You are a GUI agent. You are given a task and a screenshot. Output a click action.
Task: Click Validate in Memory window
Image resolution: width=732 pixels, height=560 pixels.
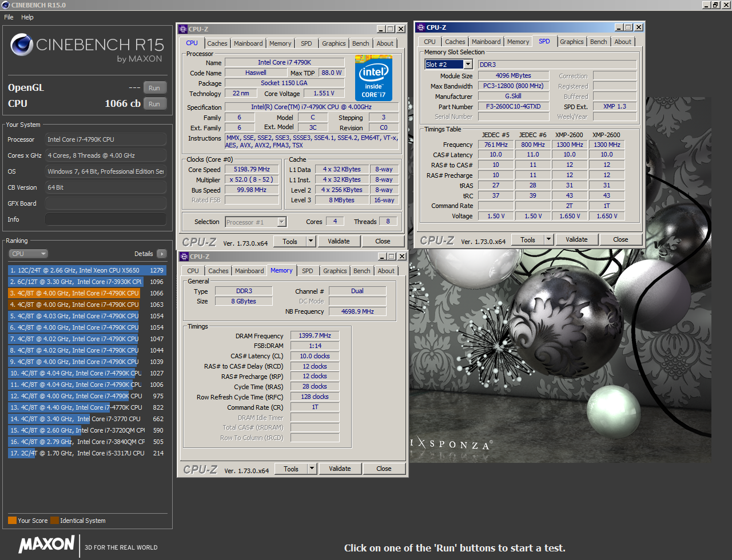click(340, 469)
